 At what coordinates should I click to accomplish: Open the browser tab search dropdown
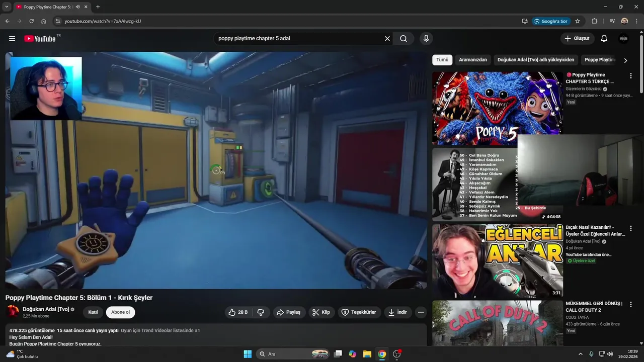(x=7, y=7)
